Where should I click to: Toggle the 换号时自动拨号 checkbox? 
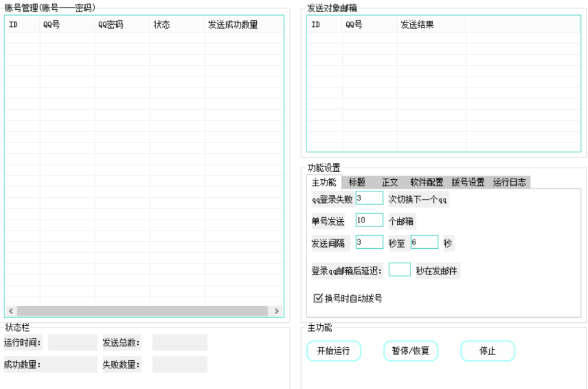pos(318,298)
